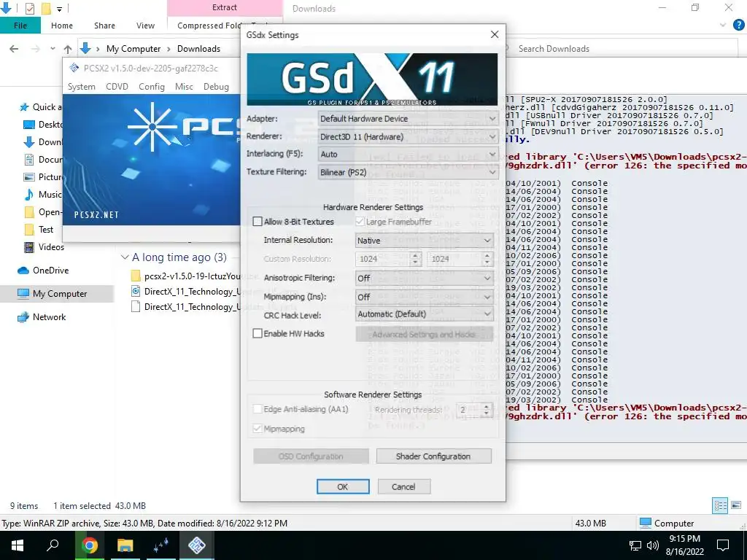The width and height of the screenshot is (747, 560).
Task: Switch to the Home ribbon tab
Action: tap(62, 26)
